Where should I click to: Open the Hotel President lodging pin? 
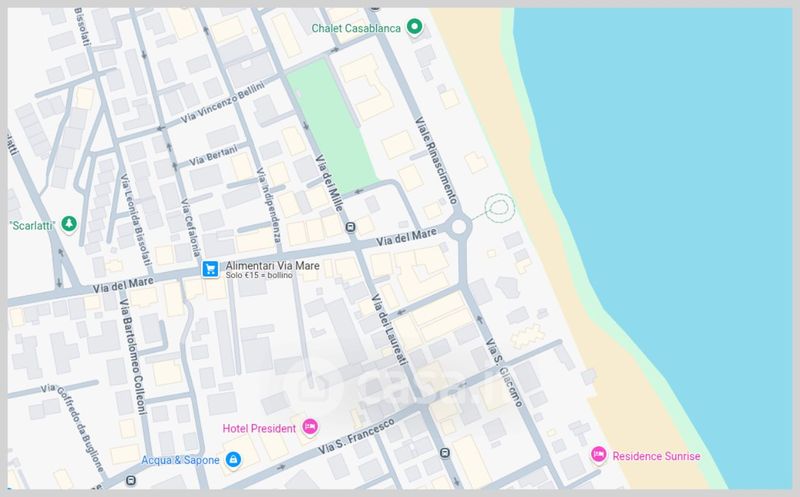(310, 428)
